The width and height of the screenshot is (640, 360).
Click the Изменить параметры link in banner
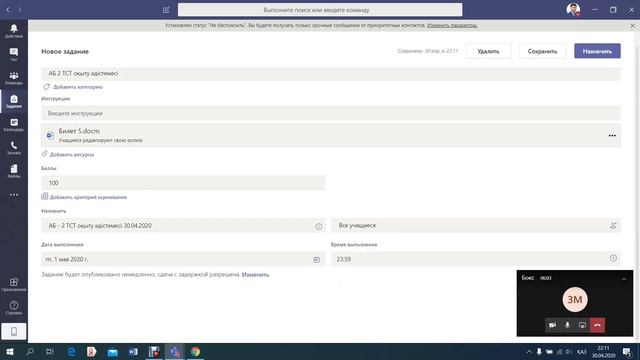click(452, 25)
